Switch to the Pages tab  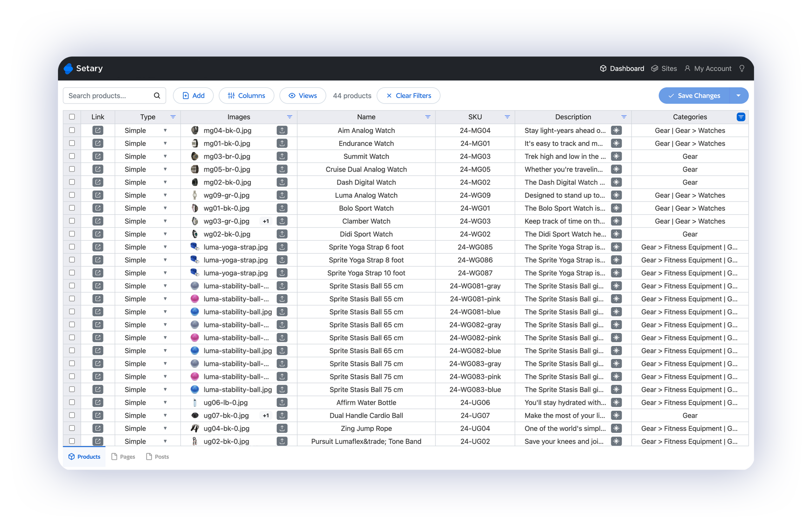tap(123, 457)
